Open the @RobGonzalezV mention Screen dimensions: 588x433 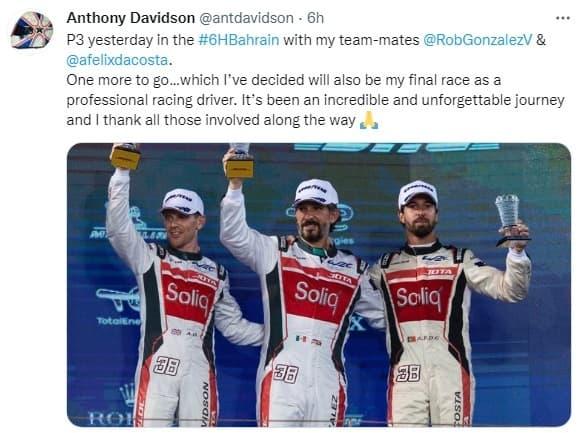click(x=477, y=40)
